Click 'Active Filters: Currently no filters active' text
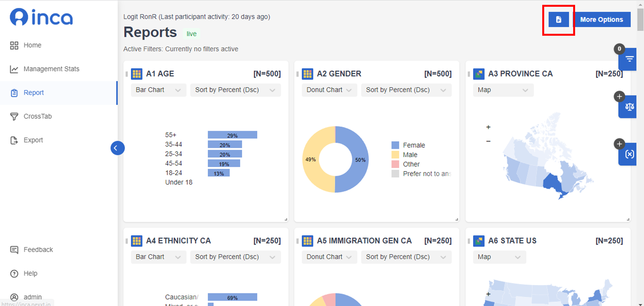Image resolution: width=644 pixels, height=306 pixels. coord(181,49)
